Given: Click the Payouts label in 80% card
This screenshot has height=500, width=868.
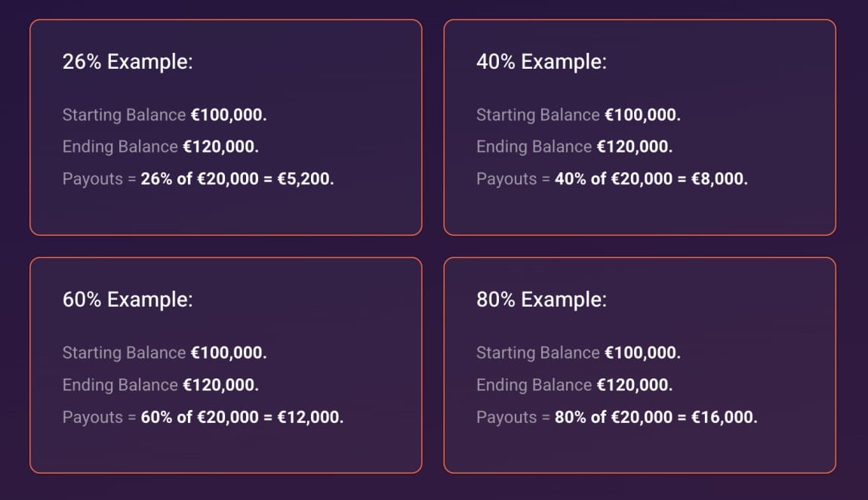Looking at the screenshot, I should [x=506, y=418].
